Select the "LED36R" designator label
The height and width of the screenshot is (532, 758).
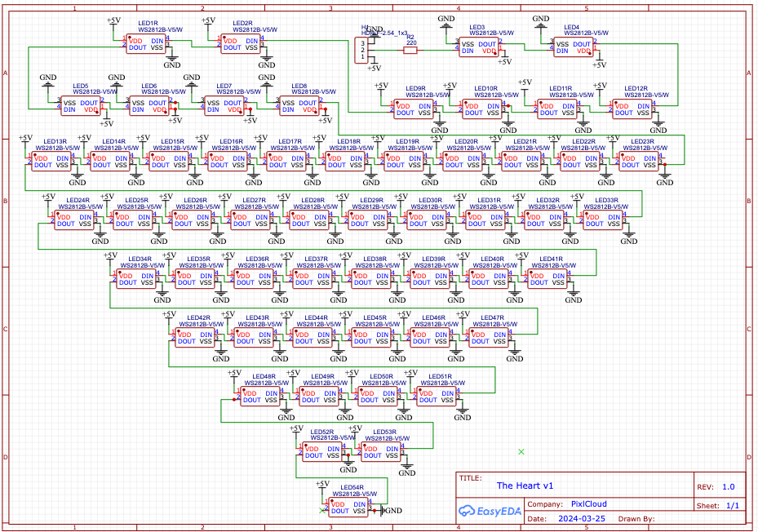point(257,259)
